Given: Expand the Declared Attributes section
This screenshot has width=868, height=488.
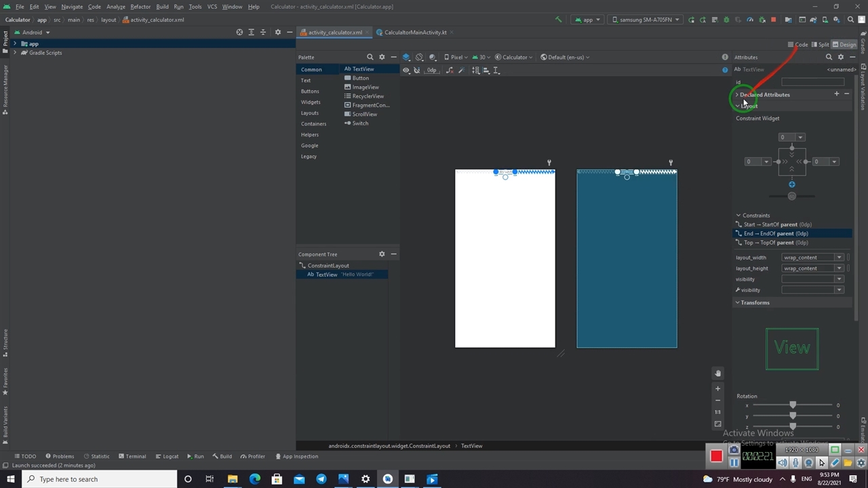Looking at the screenshot, I should point(738,95).
